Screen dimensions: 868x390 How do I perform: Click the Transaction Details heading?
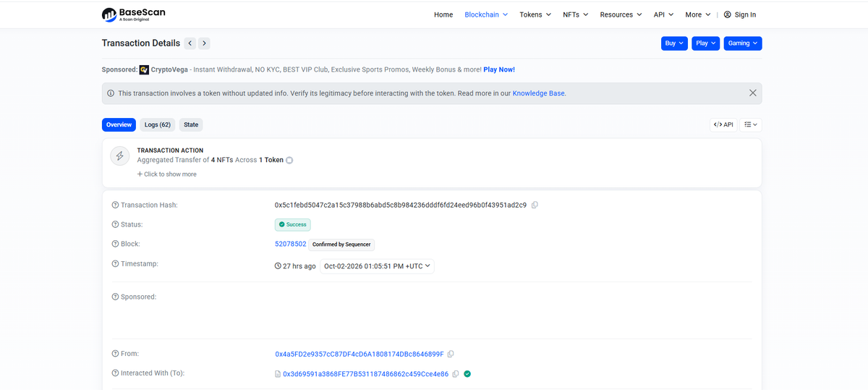pyautogui.click(x=141, y=43)
